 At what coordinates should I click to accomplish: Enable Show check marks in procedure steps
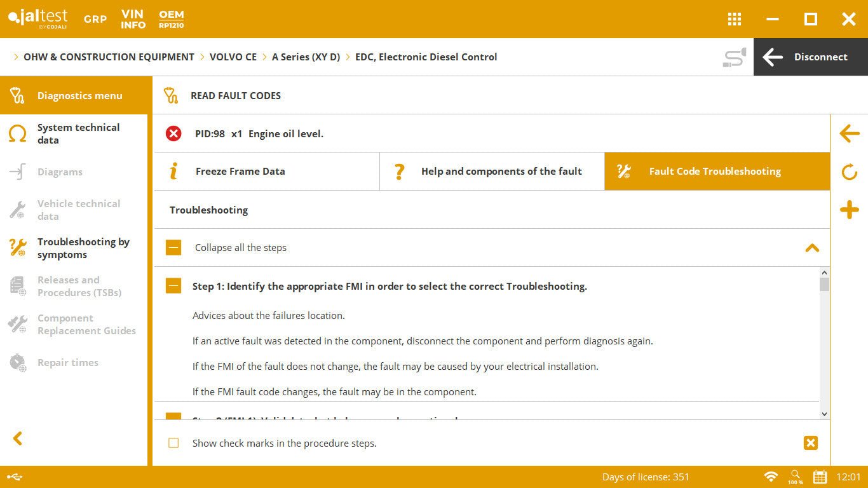click(173, 443)
